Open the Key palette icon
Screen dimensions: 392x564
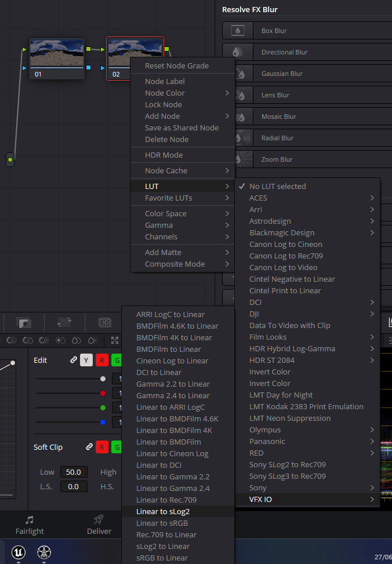point(24,322)
